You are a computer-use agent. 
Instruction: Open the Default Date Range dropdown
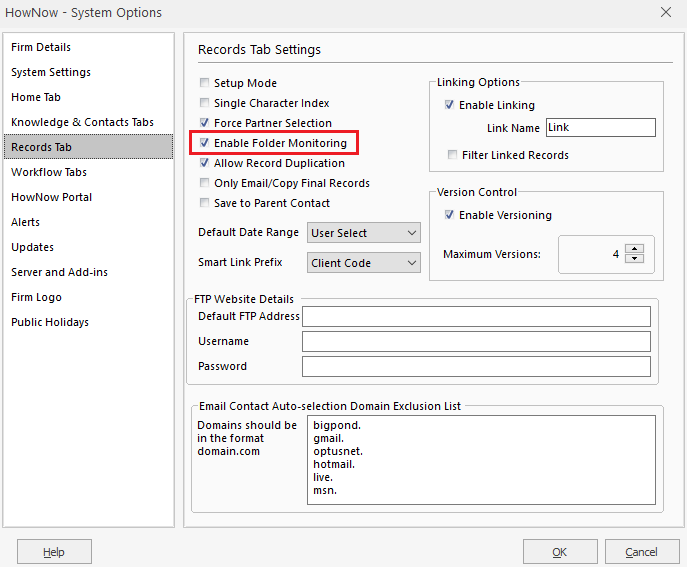[x=364, y=233]
